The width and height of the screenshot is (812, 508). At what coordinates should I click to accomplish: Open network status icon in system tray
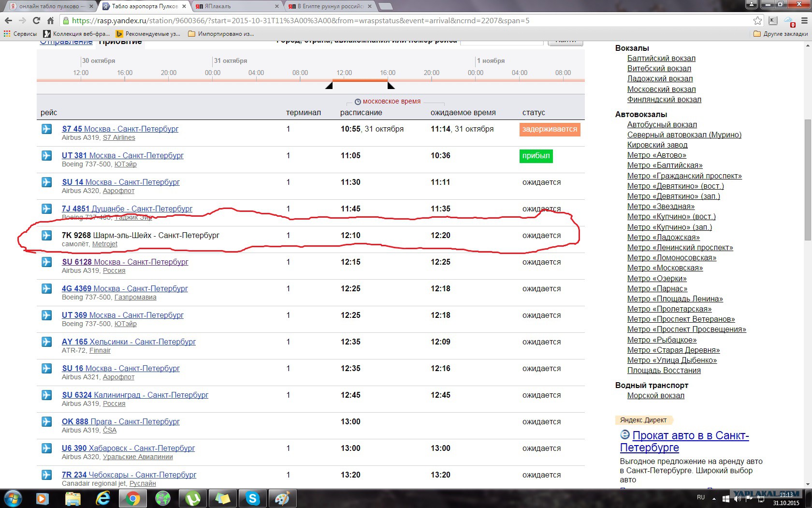pos(760,498)
